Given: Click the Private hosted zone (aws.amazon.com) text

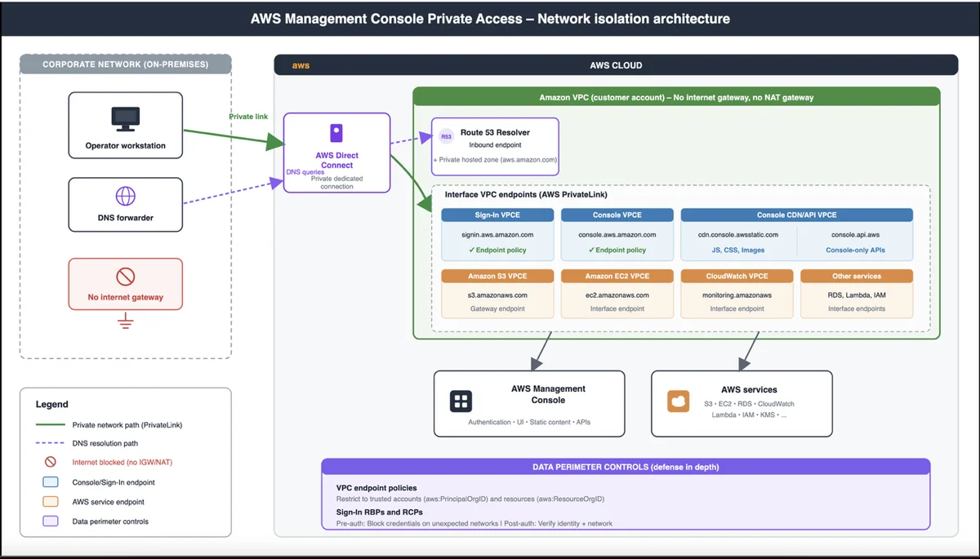Looking at the screenshot, I should (x=495, y=160).
